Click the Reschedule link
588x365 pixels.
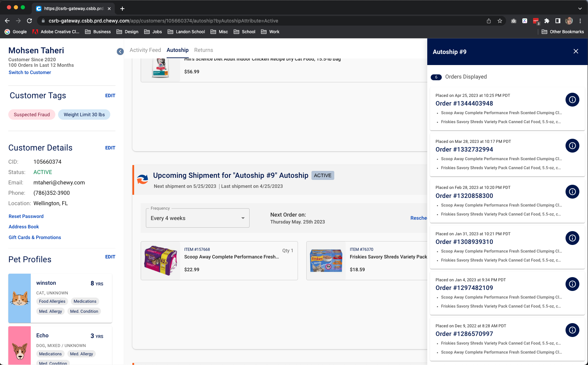click(419, 218)
